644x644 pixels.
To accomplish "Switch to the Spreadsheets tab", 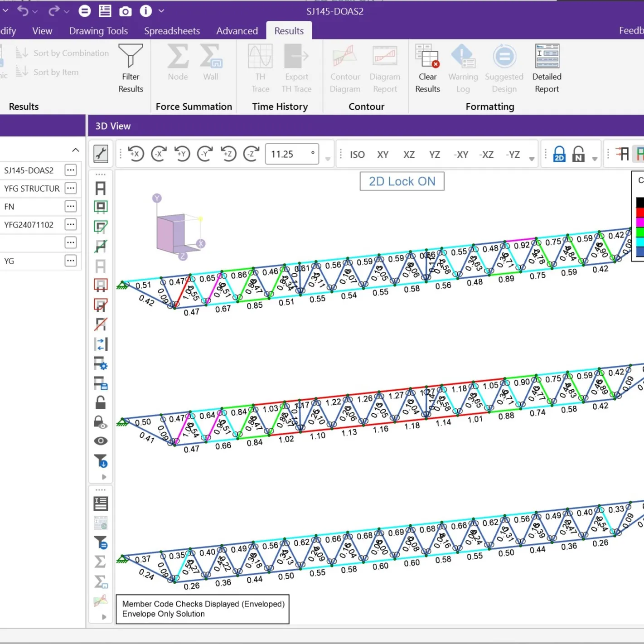I will pyautogui.click(x=172, y=31).
